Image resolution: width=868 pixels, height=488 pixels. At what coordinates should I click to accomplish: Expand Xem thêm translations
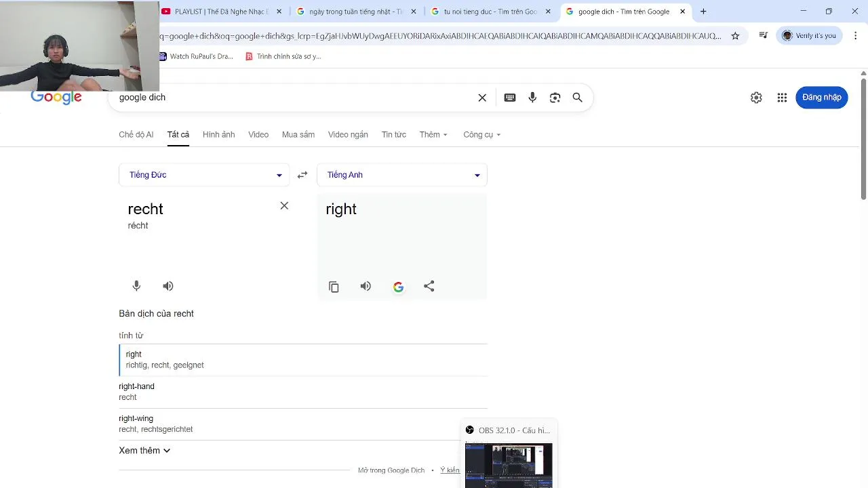(144, 451)
